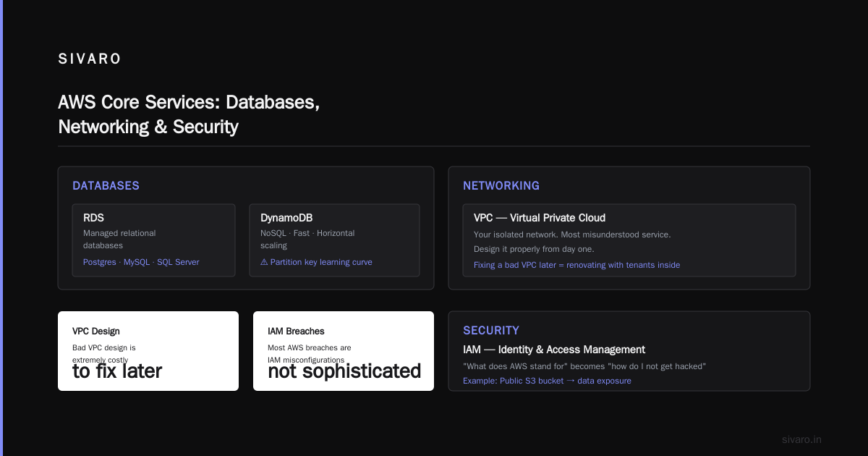Image resolution: width=868 pixels, height=456 pixels.
Task: Select the slide title starting 'AWS Core Services'
Action: pyautogui.click(x=189, y=114)
